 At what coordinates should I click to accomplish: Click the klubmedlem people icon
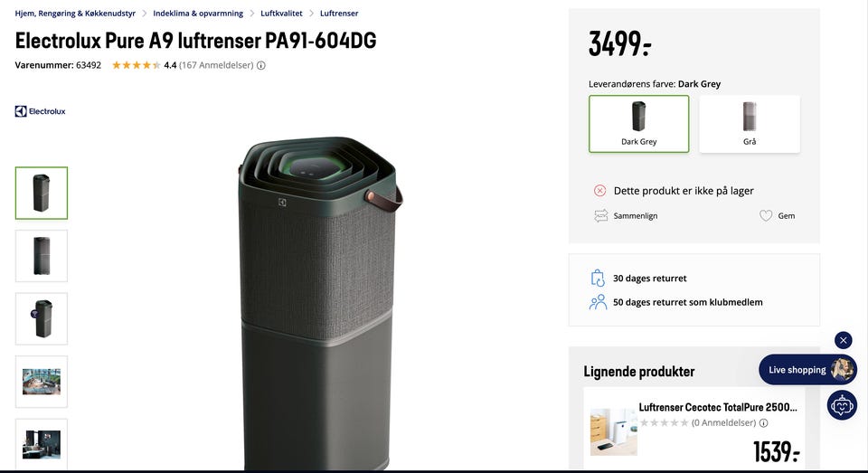click(598, 302)
